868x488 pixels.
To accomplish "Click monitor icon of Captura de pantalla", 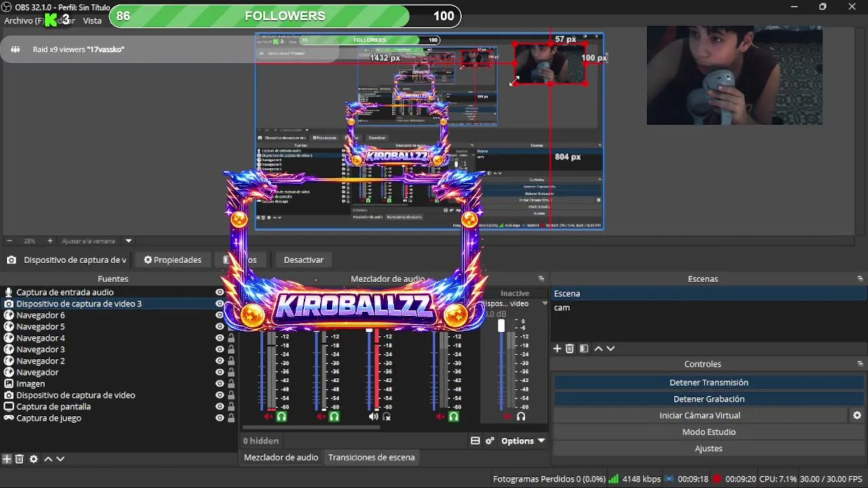I will 9,407.
